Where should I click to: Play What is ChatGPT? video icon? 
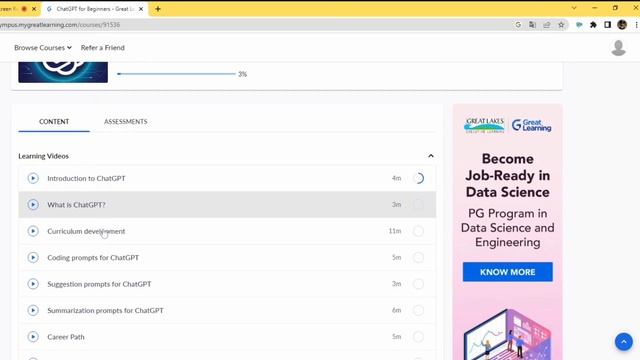click(33, 204)
